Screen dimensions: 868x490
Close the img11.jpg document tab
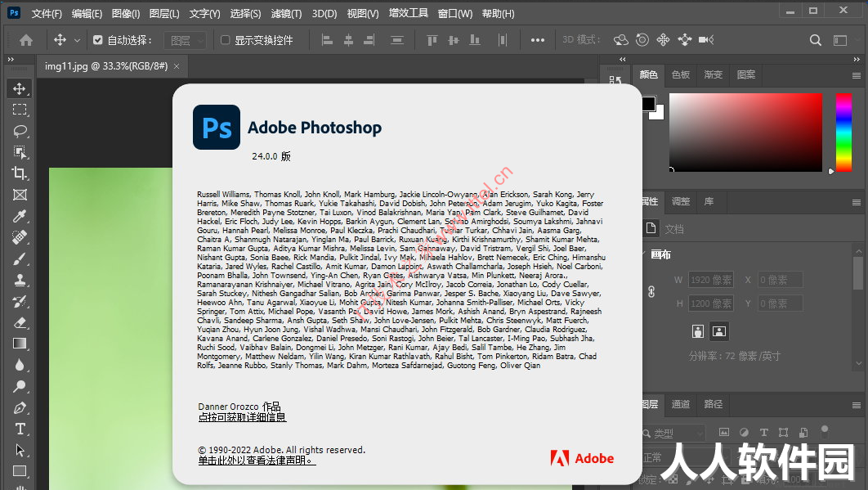pos(177,66)
